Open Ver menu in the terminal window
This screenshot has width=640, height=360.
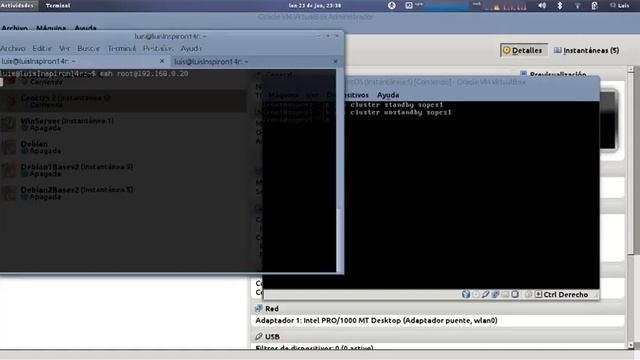[x=64, y=48]
